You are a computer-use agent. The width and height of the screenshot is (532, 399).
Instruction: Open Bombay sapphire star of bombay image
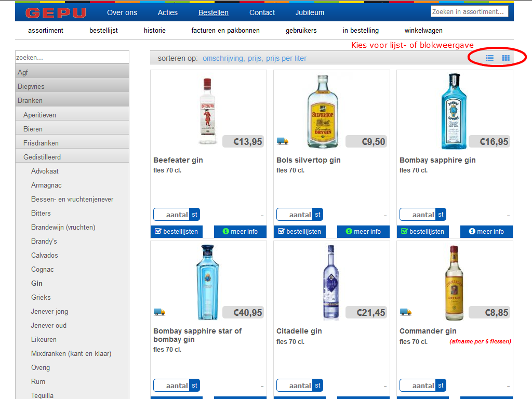(x=207, y=282)
